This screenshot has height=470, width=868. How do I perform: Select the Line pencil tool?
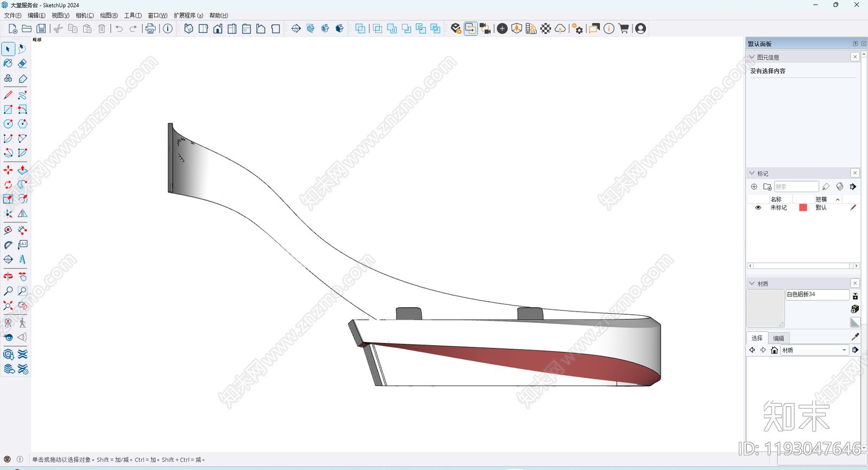(8, 95)
